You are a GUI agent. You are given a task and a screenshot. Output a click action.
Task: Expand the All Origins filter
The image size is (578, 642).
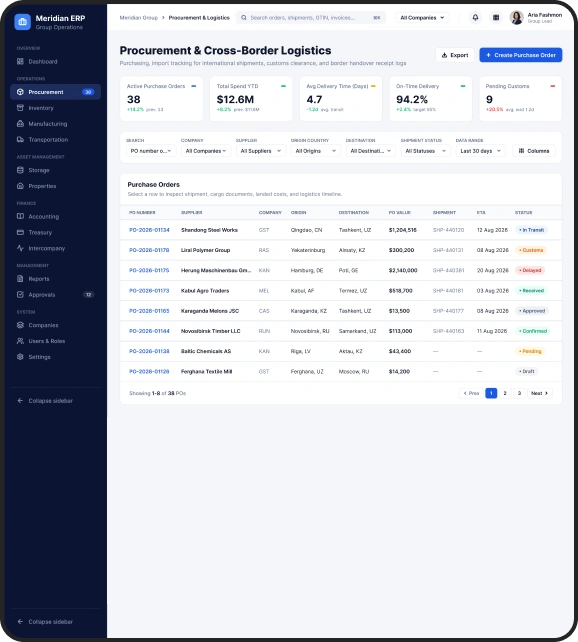[x=316, y=151]
